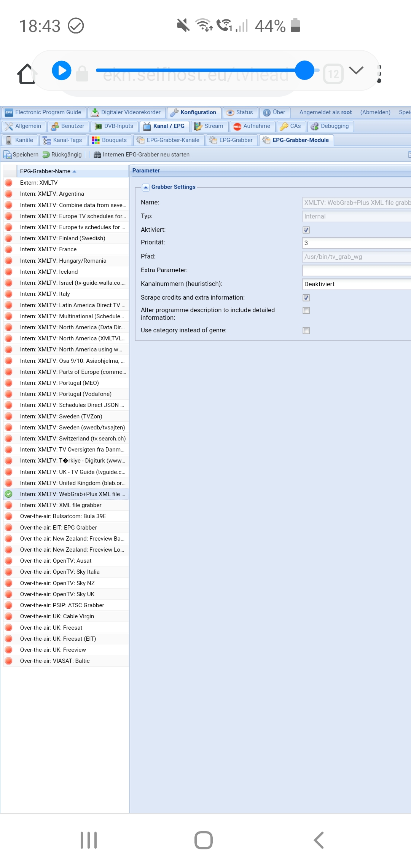Sort by the EPG-Grabber-Name column header
The image size is (411, 868).
coord(72,171)
